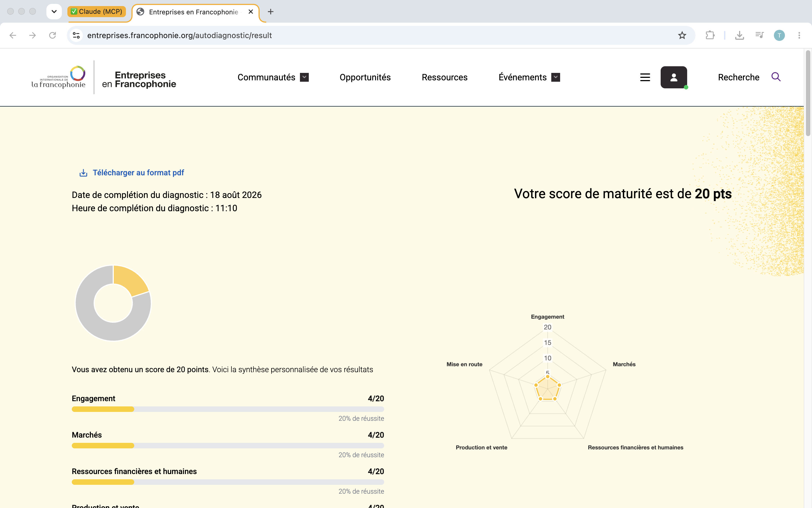
Task: Click the completion date text 18 août 2026
Action: click(x=236, y=195)
